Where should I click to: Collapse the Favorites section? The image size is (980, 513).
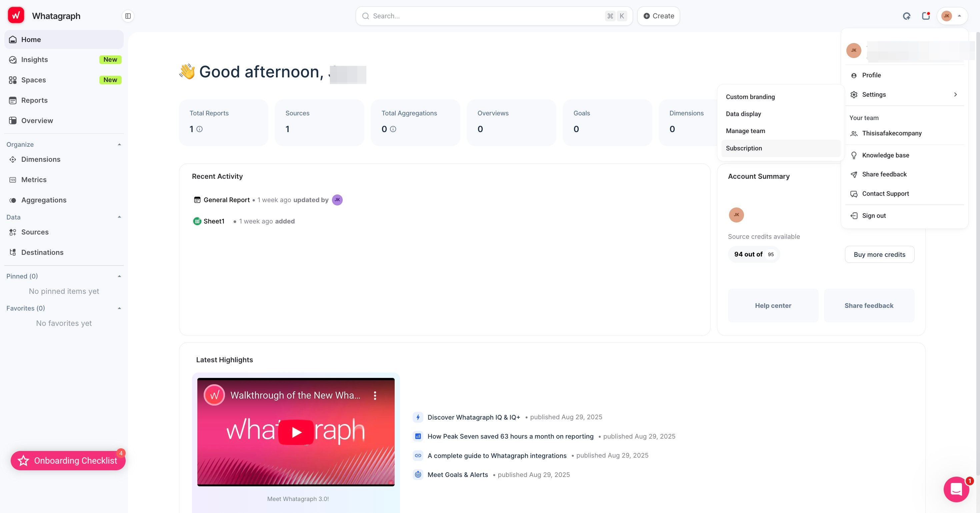[x=119, y=308]
